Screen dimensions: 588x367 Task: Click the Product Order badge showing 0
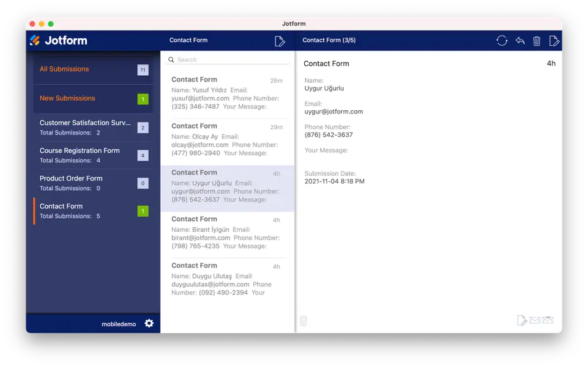point(143,183)
